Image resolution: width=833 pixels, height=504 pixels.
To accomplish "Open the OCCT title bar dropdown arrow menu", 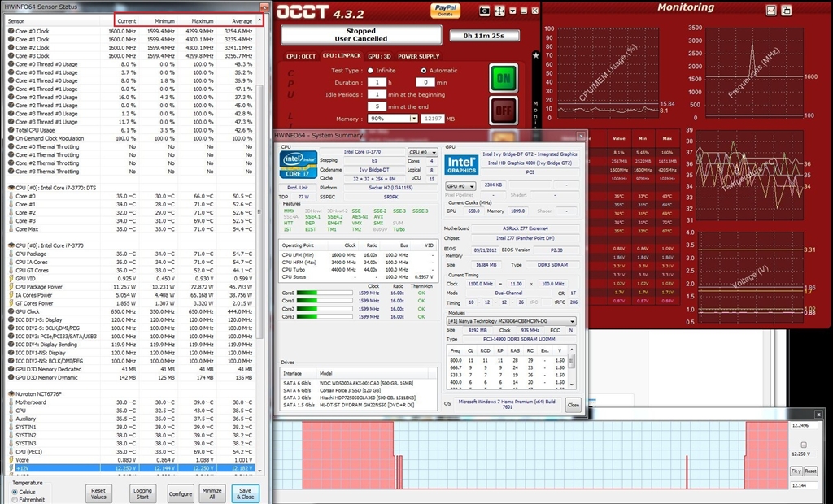I will tap(512, 11).
